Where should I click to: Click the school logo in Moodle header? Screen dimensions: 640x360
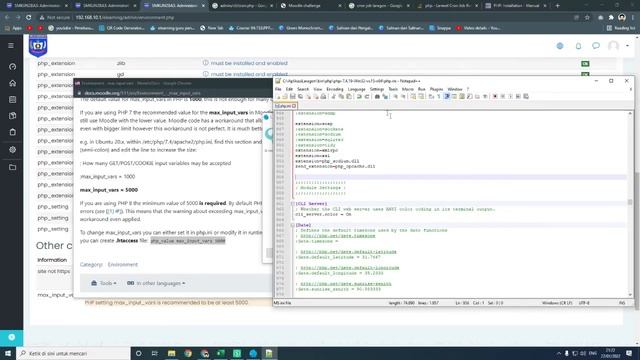pyautogui.click(x=38, y=45)
